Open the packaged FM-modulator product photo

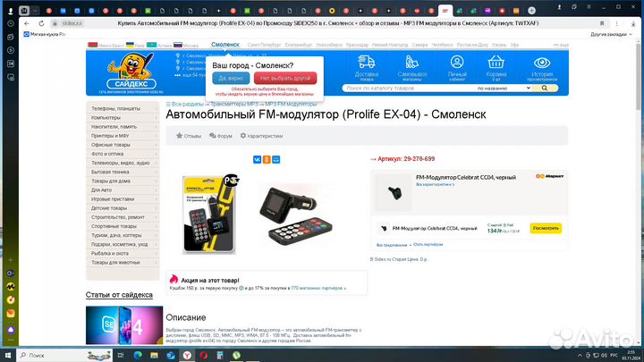click(209, 215)
